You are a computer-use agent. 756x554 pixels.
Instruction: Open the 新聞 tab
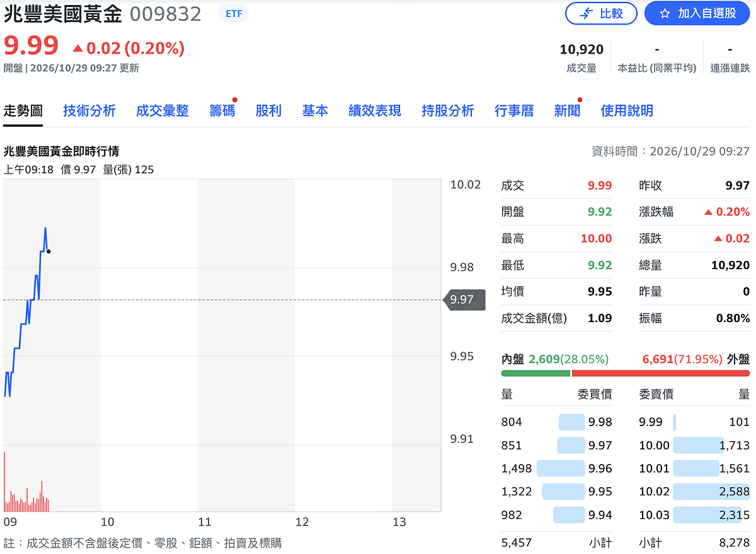click(567, 111)
